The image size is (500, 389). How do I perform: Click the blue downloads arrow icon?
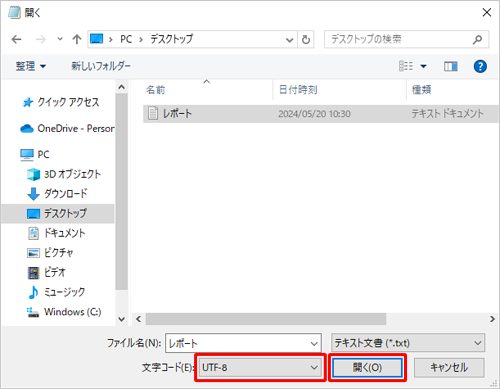(33, 194)
